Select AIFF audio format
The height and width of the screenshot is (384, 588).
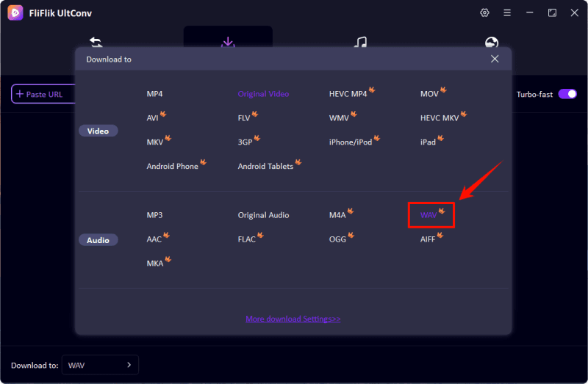pyautogui.click(x=428, y=239)
